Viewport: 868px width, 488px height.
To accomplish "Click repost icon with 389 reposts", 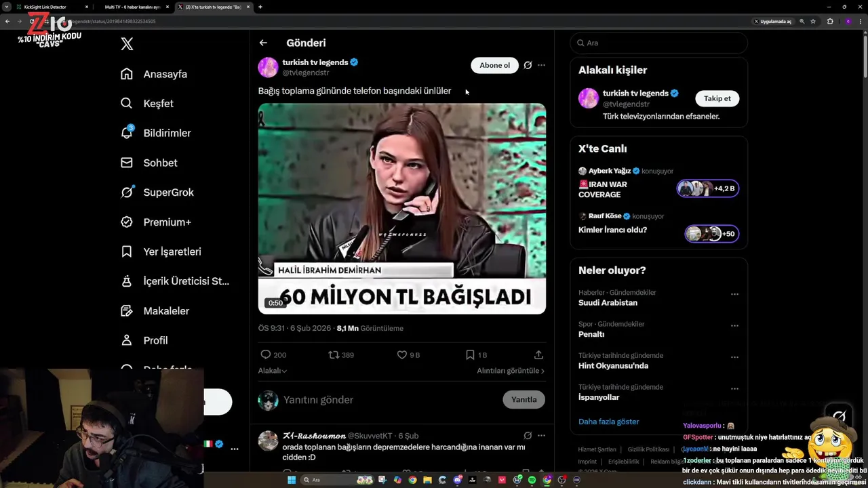I will point(334,354).
